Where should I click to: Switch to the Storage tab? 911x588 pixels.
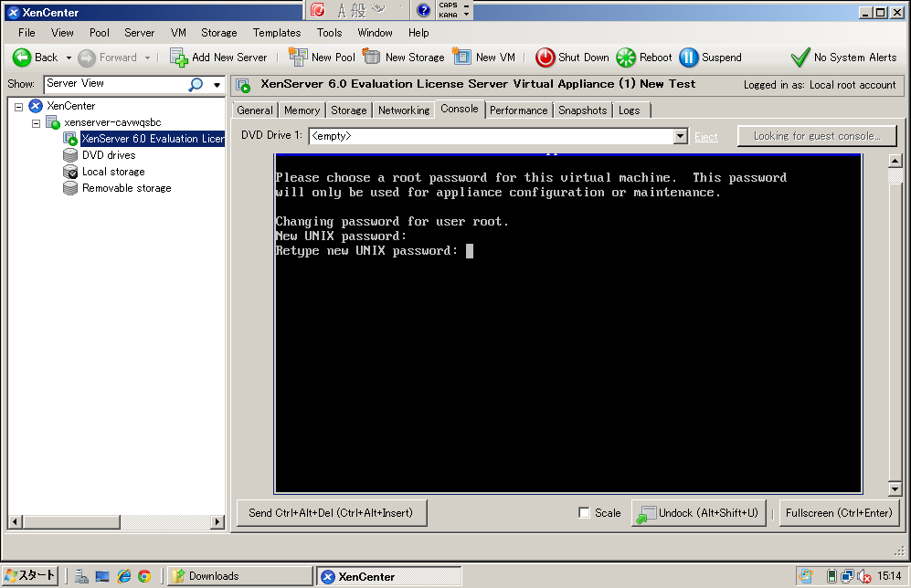coord(349,110)
